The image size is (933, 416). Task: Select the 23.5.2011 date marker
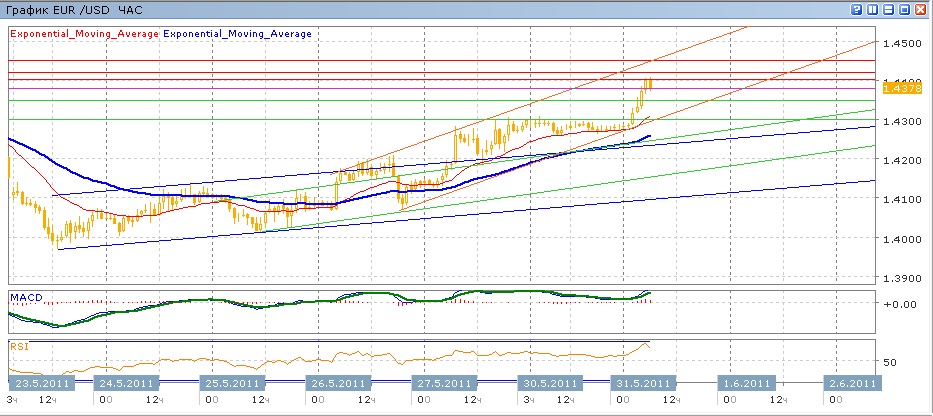(x=42, y=383)
